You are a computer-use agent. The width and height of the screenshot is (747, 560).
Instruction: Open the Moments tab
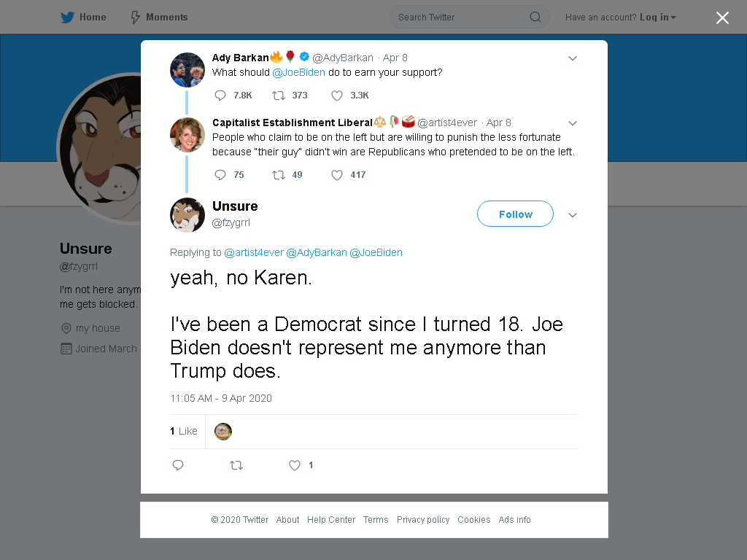point(159,17)
